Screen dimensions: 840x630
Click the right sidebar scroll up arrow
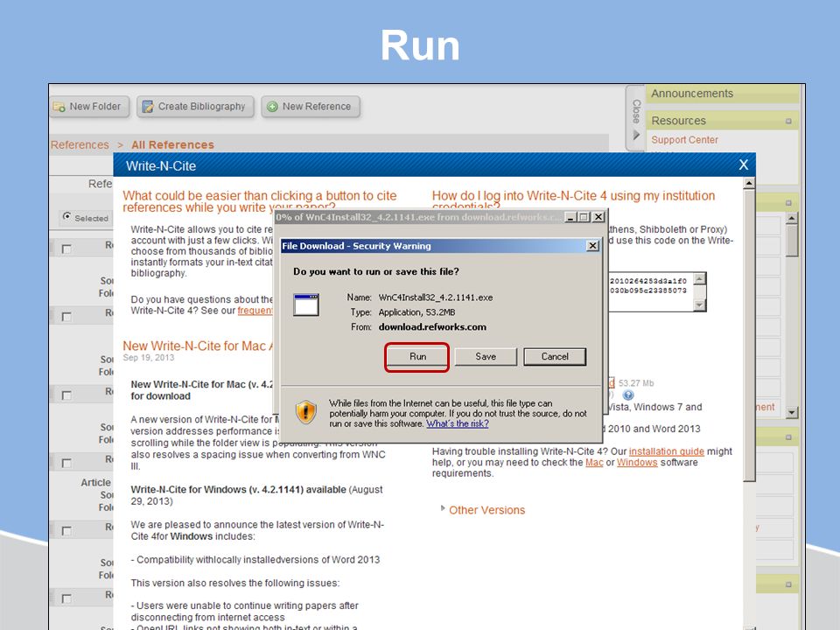coord(792,218)
